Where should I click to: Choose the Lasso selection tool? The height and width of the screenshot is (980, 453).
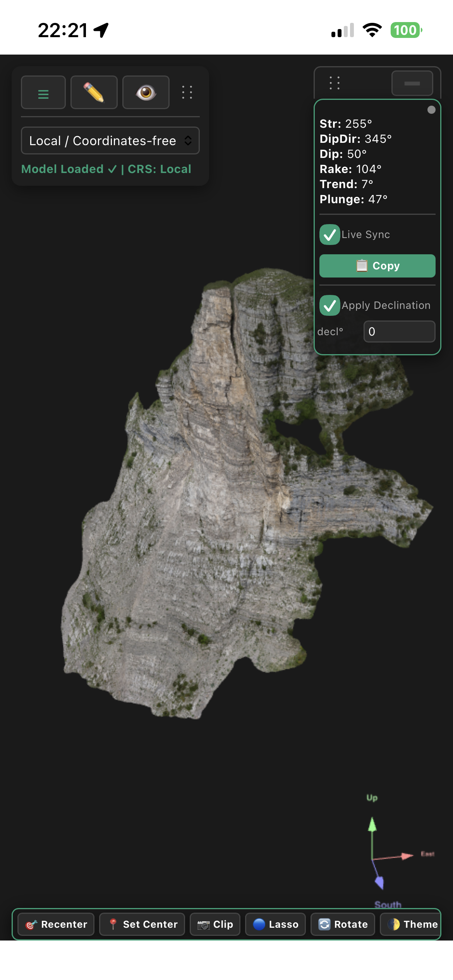click(x=275, y=924)
